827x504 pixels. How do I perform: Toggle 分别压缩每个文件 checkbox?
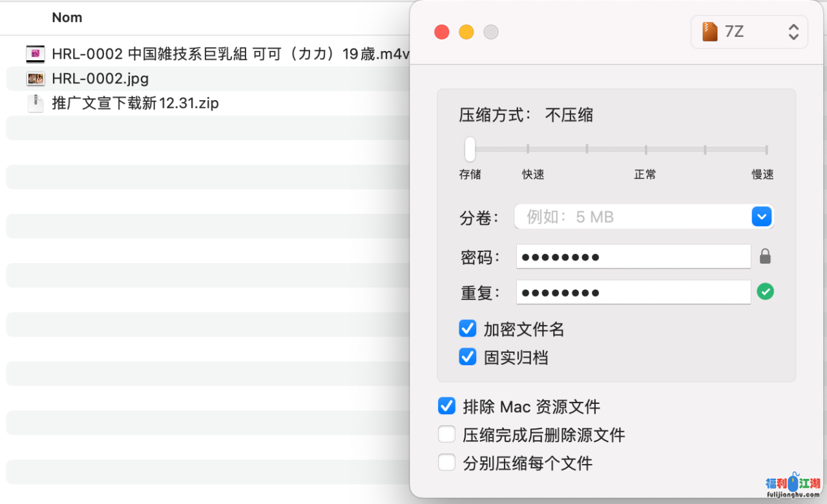447,463
